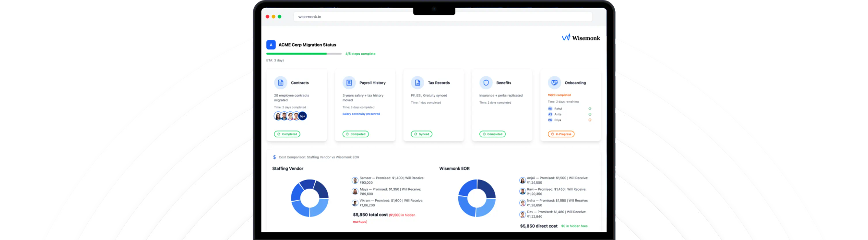
Task: Click the Completed badge on Payroll History card
Action: pyautogui.click(x=356, y=134)
